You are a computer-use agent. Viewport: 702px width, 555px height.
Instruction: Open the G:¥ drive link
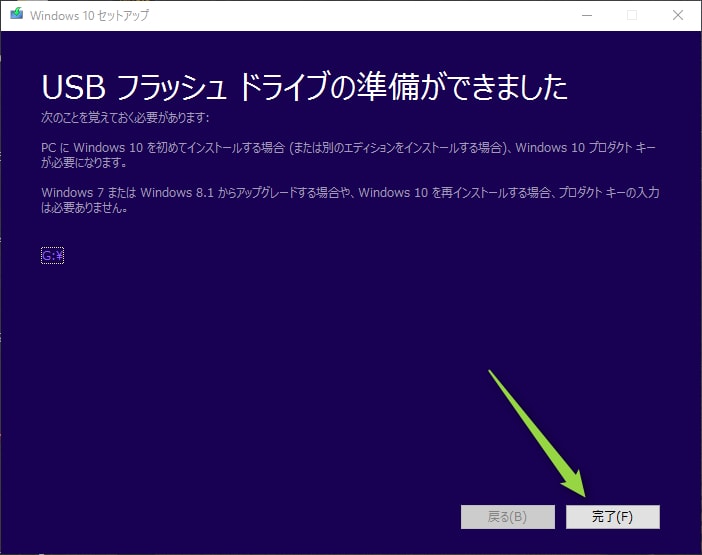pos(53,256)
